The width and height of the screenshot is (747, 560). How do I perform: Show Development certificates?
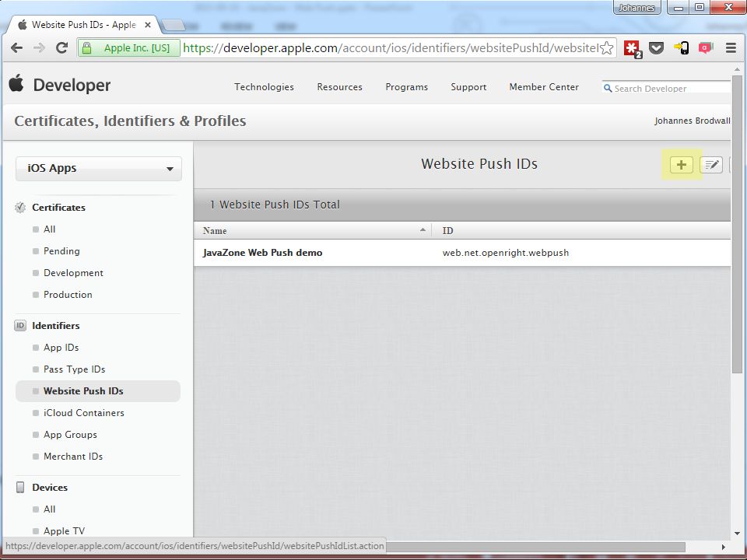tap(73, 273)
